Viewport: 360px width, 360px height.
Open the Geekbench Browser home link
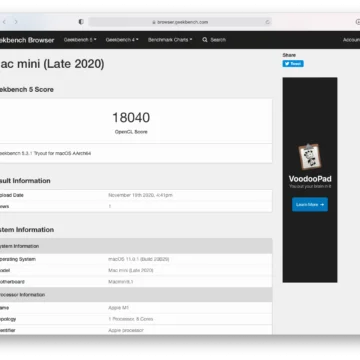[x=27, y=40]
